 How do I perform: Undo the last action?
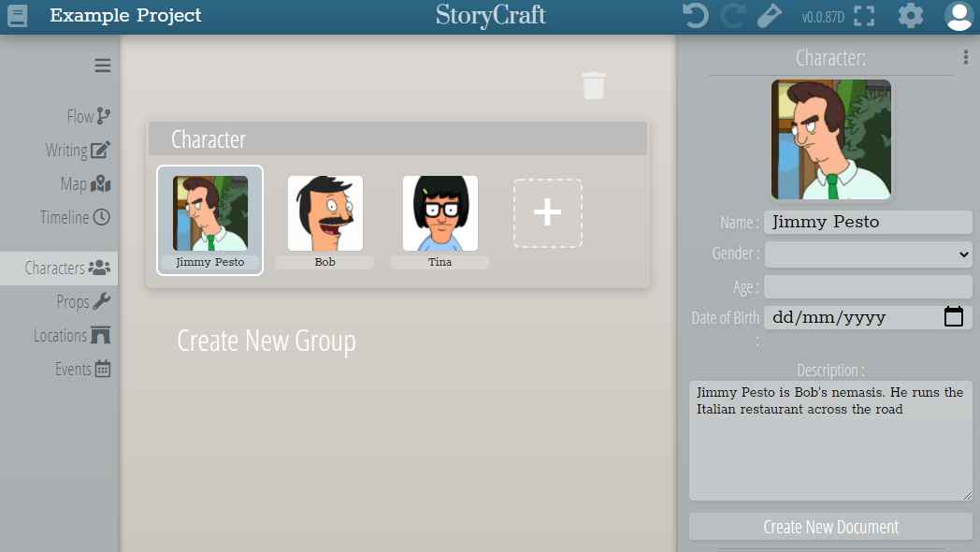click(694, 16)
